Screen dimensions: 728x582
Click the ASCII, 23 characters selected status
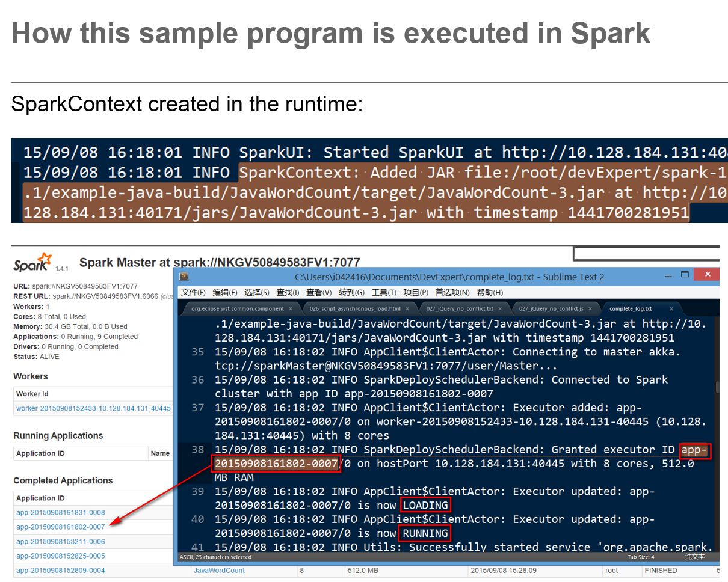point(215,557)
